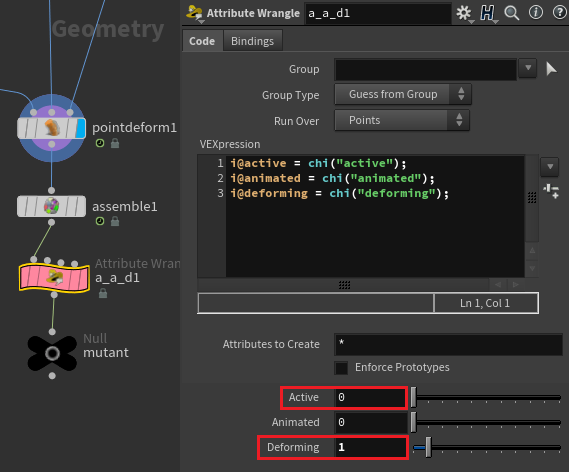Click the editor vertical resize grip

tap(532, 198)
